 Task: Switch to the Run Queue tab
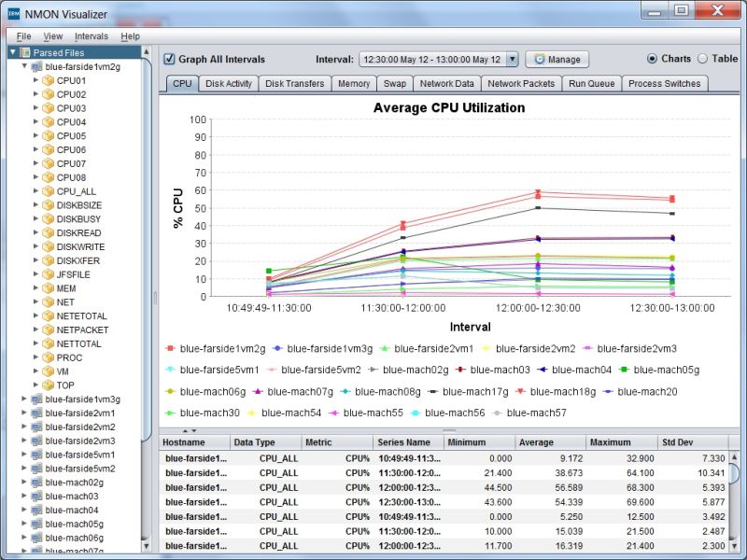pos(592,83)
